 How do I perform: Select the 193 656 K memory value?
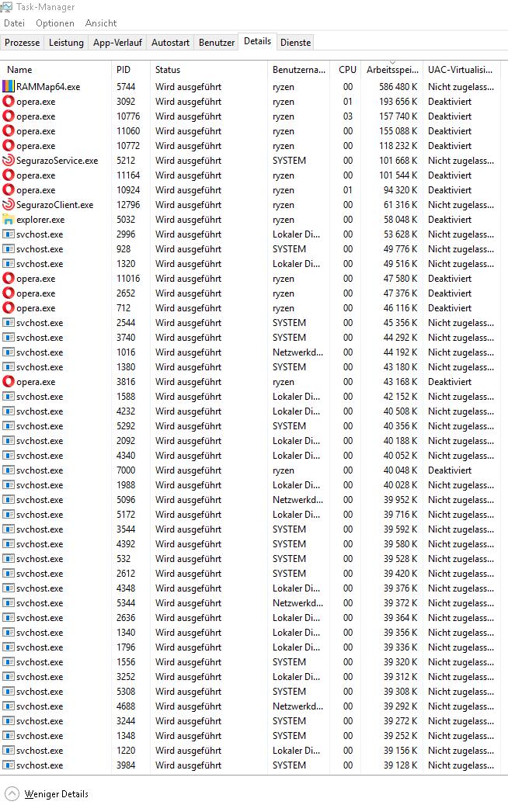pos(398,102)
